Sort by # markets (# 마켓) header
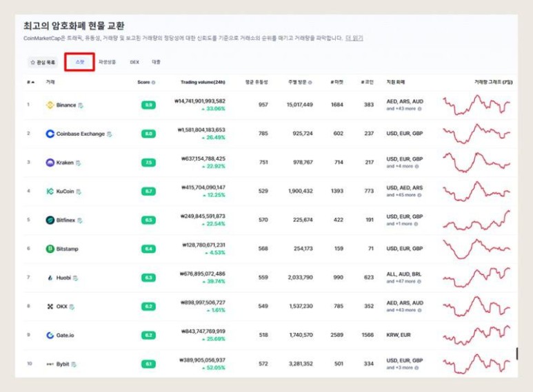The height and width of the screenshot is (392, 533). (x=337, y=82)
